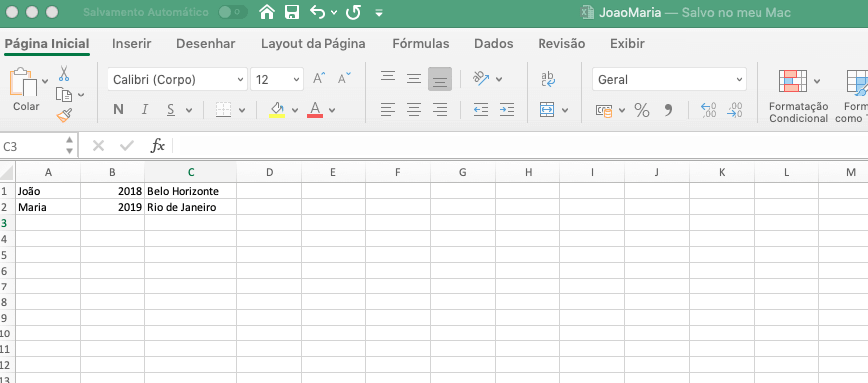Image resolution: width=868 pixels, height=383 pixels.
Task: Open Formatação Condicional
Action: click(x=798, y=96)
